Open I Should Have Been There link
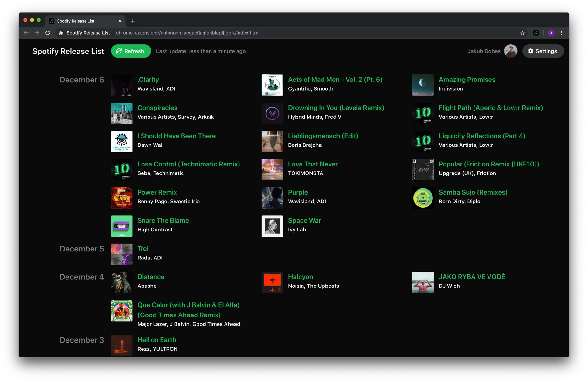This screenshot has width=588, height=382. click(176, 136)
